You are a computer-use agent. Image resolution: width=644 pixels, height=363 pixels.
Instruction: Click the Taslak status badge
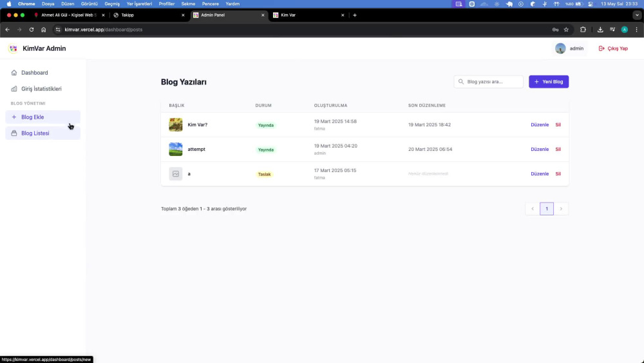pyautogui.click(x=264, y=174)
